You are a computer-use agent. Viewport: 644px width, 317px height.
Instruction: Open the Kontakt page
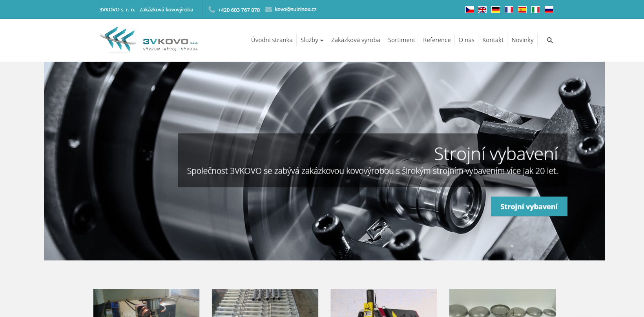[x=493, y=40]
